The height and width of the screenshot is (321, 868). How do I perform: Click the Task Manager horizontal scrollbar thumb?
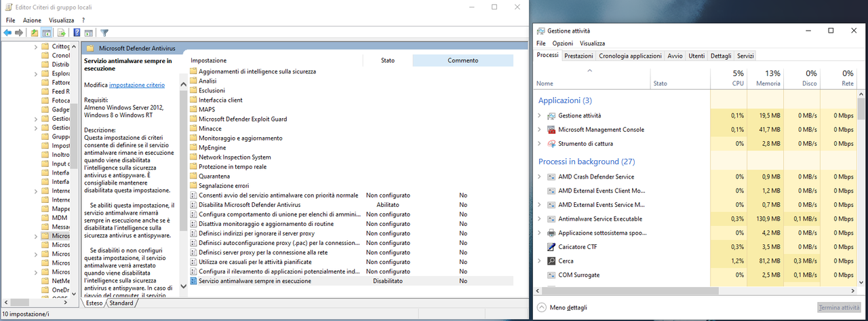pos(631,290)
